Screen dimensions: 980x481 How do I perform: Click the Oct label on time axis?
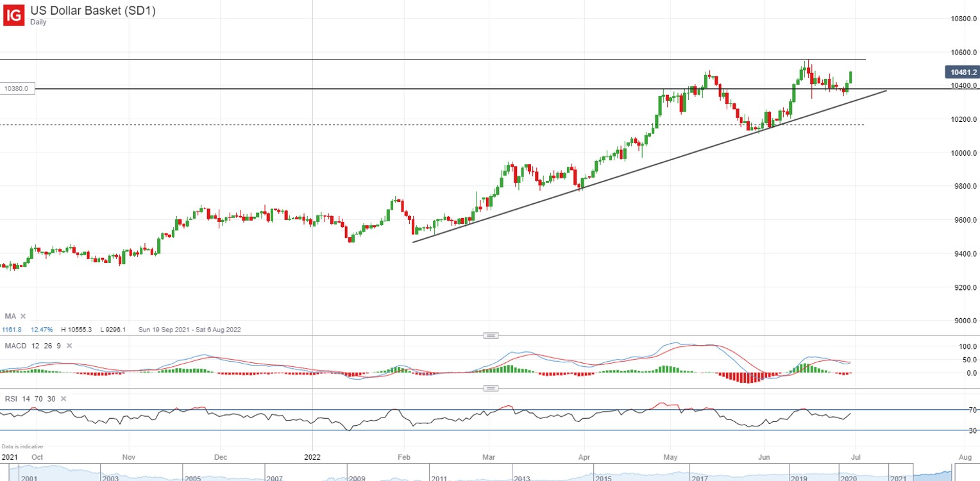(37, 457)
